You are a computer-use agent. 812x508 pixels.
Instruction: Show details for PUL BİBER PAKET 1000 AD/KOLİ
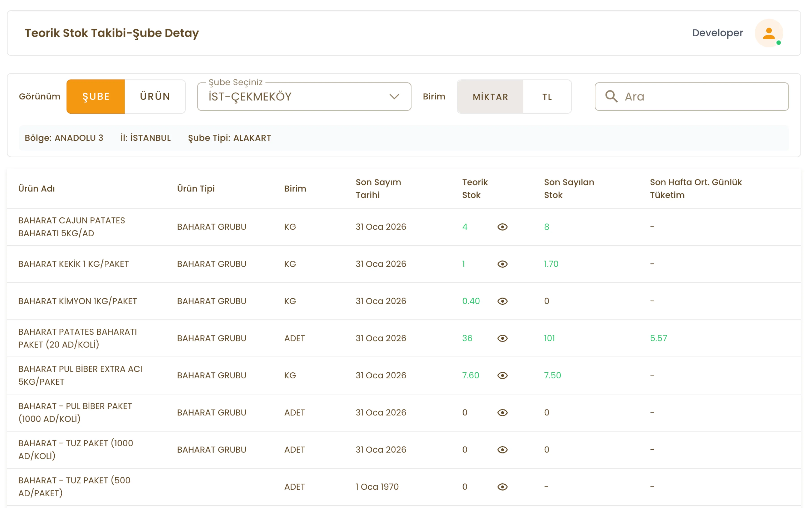(502, 412)
